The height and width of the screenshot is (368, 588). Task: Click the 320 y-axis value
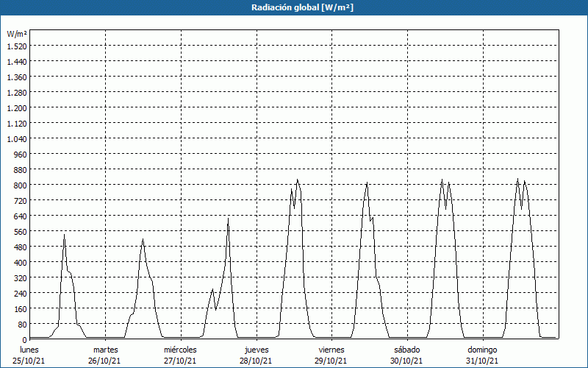pos(21,278)
